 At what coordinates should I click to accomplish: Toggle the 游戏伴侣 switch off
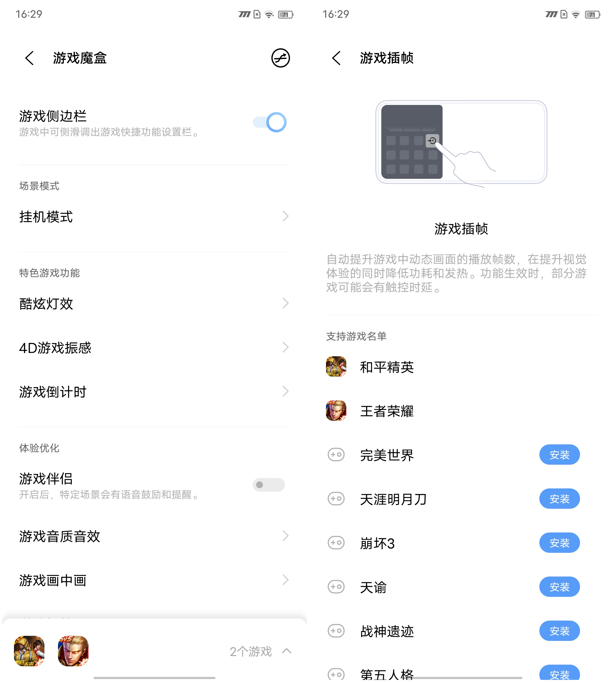267,485
